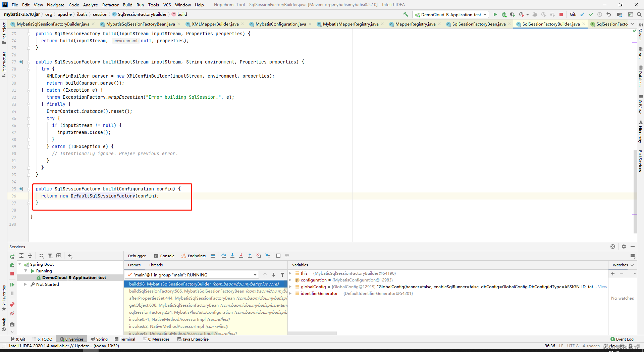This screenshot has height=352, width=644.
Task: Open Project Structure icon in toolbar
Action: (620, 14)
